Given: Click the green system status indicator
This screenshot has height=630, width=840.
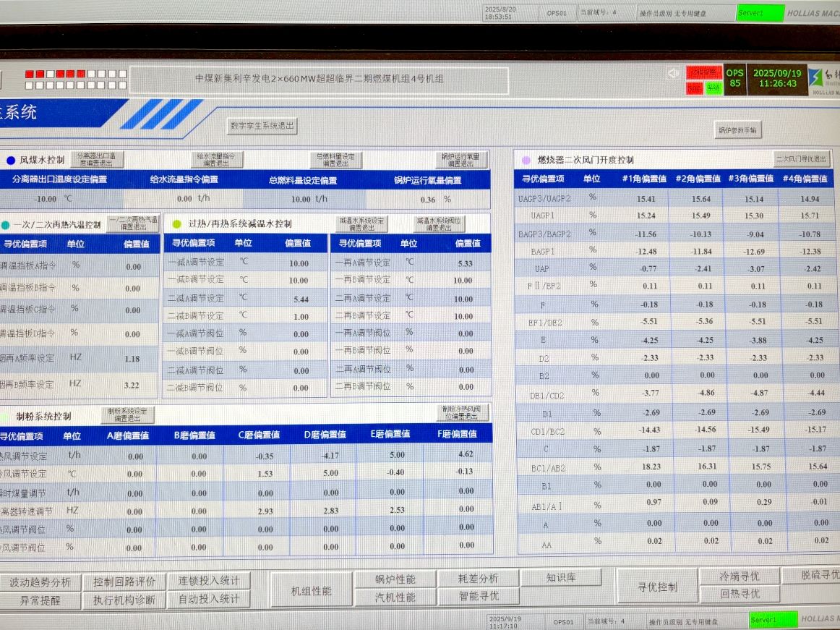Looking at the screenshot, I should pyautogui.click(x=713, y=88).
